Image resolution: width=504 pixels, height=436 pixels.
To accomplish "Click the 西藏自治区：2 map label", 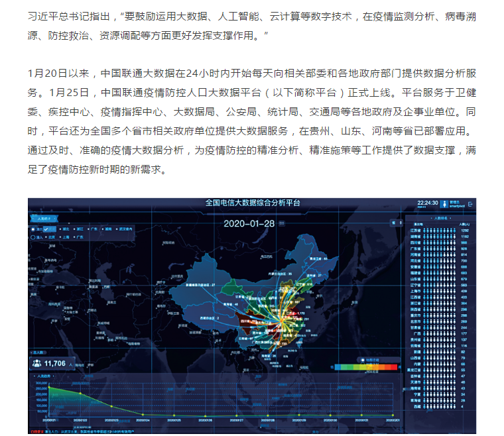I will [x=210, y=318].
